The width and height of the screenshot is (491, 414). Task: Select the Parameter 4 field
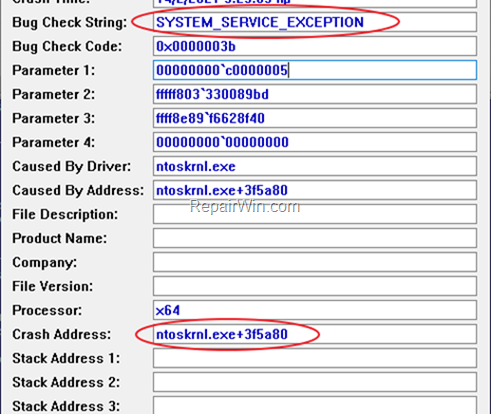315,142
